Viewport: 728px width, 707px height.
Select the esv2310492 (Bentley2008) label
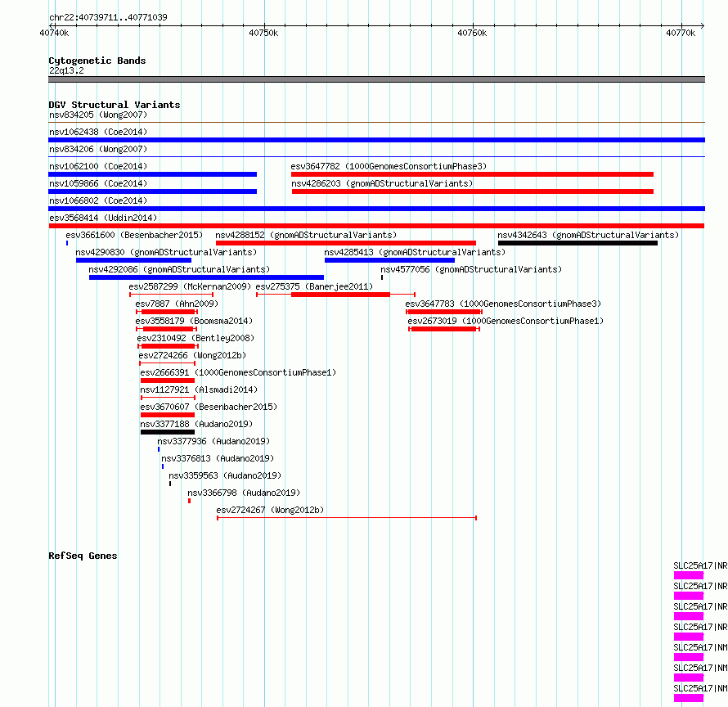tap(195, 338)
